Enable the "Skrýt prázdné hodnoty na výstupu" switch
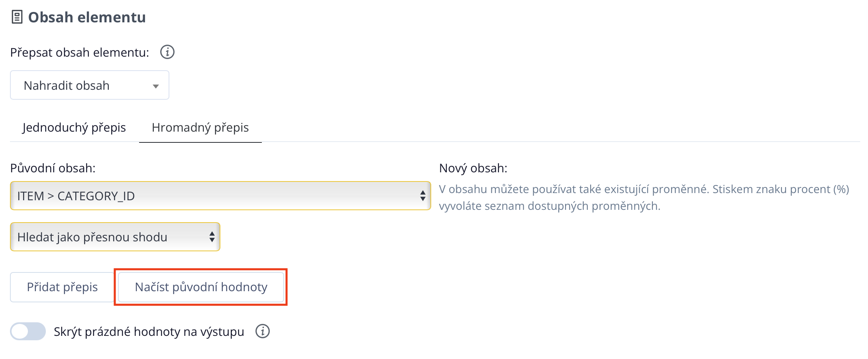The image size is (868, 359). [28, 331]
